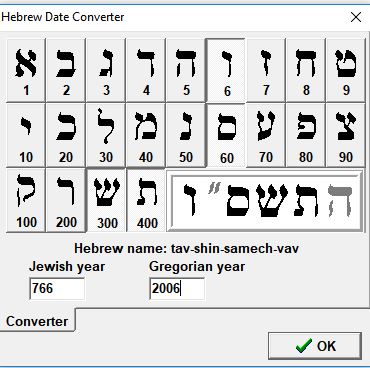Click the Hebrew year display panel
The height and width of the screenshot is (368, 370).
click(x=266, y=201)
